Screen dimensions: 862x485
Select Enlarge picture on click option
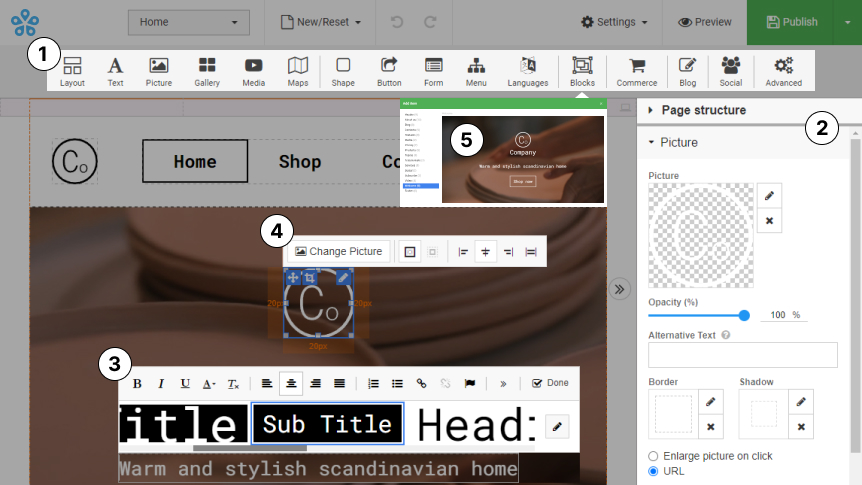[654, 456]
